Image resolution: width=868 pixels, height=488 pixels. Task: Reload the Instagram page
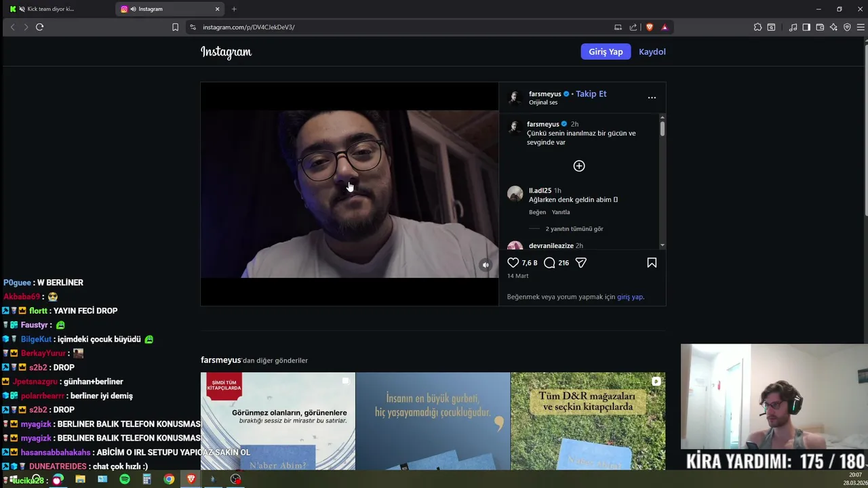point(39,27)
